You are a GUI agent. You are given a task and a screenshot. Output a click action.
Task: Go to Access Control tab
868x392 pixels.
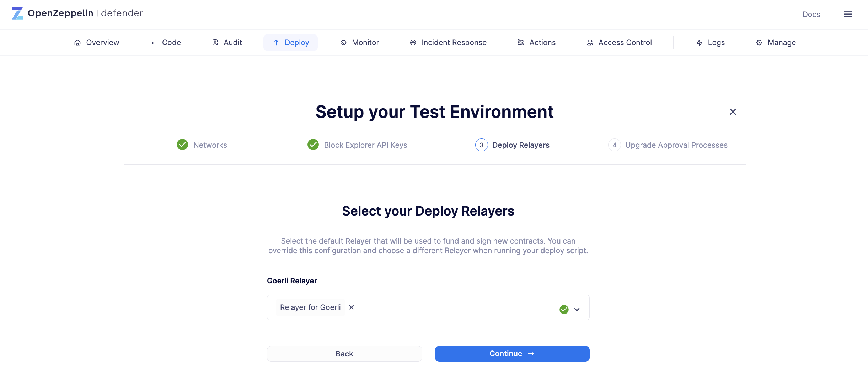point(619,43)
